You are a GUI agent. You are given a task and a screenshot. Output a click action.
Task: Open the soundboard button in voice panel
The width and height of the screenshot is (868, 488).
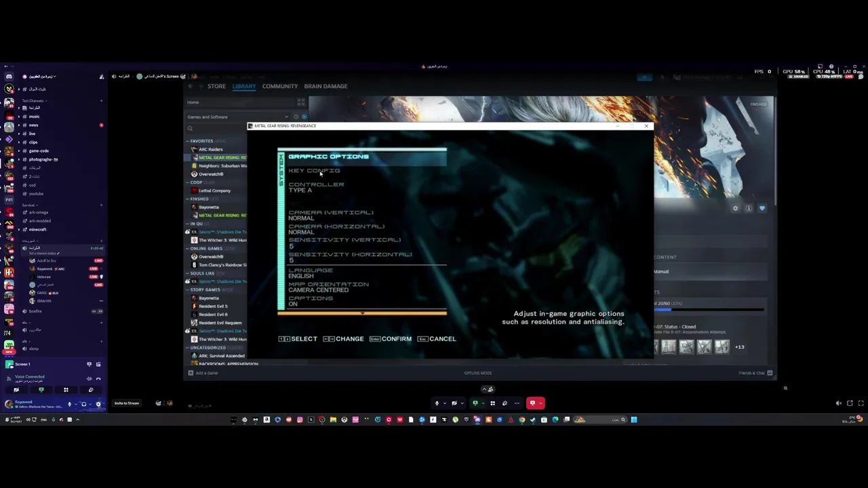[x=91, y=390]
